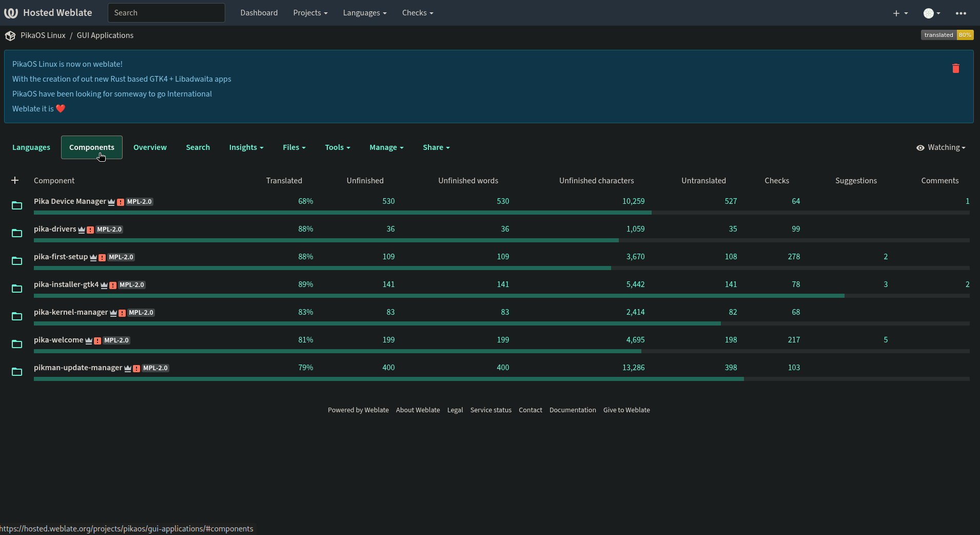Click red alert icon next to Pika Device Manager
Viewport: 980px width, 535px height.
click(x=121, y=202)
